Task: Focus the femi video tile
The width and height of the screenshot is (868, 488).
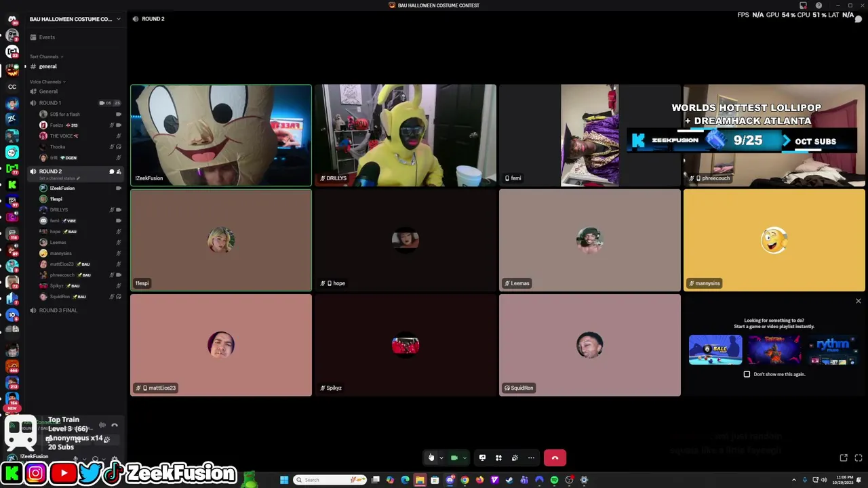Action: tap(590, 136)
